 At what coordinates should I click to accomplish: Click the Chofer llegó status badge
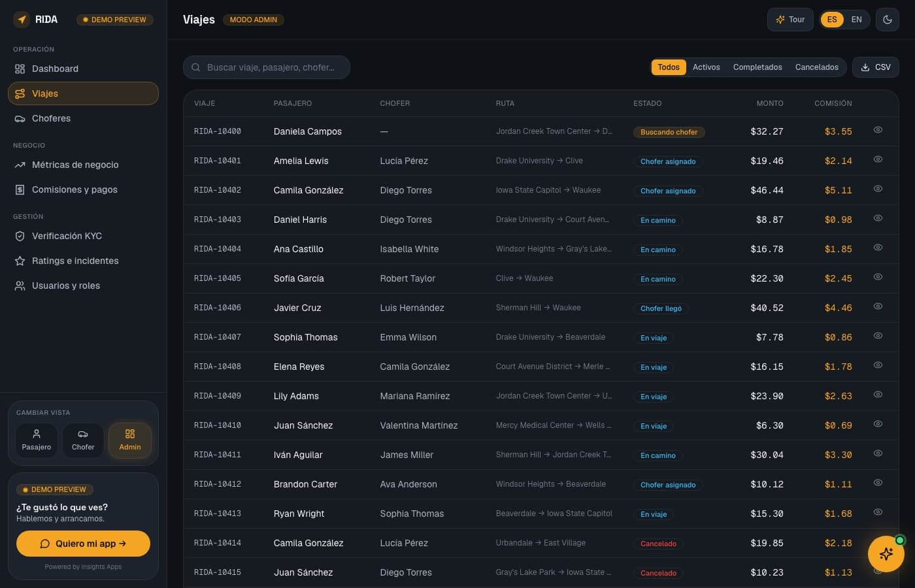[661, 308]
